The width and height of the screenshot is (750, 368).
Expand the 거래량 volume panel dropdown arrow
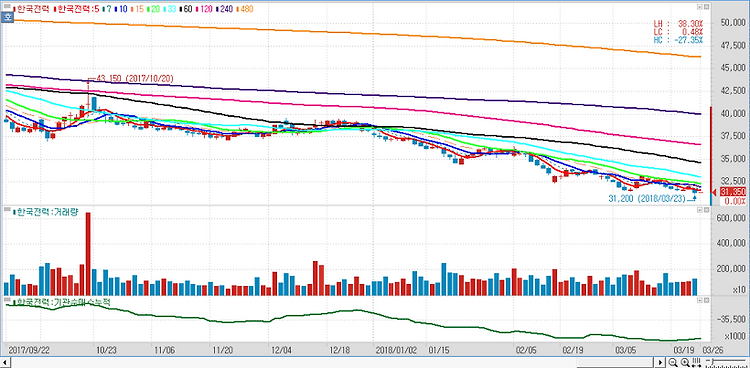[x=699, y=210]
